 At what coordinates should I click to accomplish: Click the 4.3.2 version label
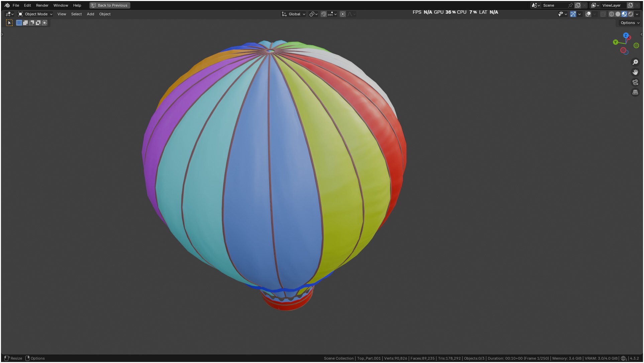click(634, 358)
